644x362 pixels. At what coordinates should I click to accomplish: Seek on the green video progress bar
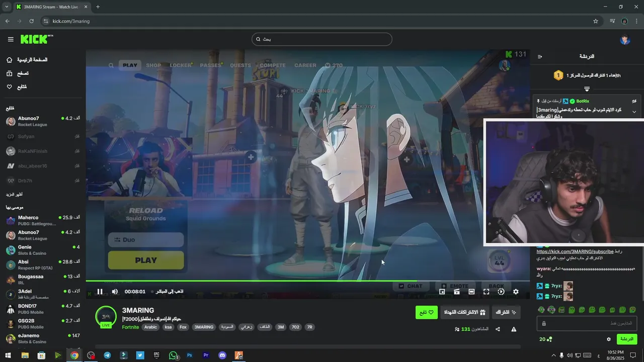coord(307,281)
